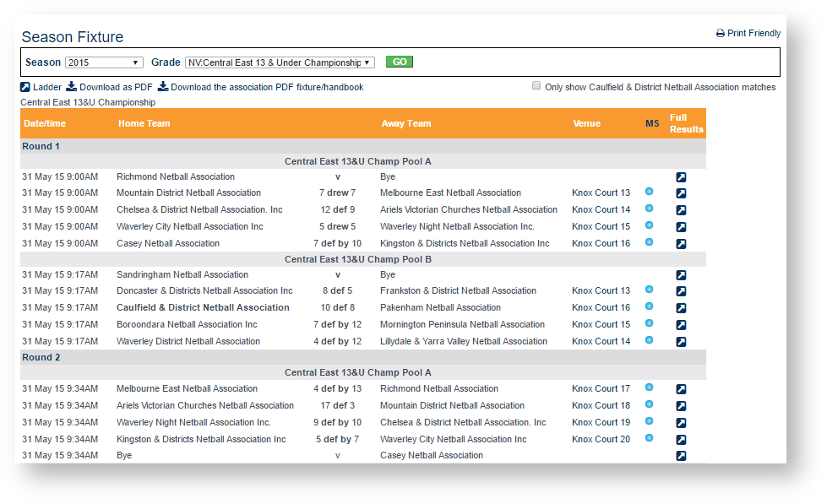This screenshot has width=827, height=504.
Task: Click MS blue dot for Kingston Round 2 match
Action: pyautogui.click(x=650, y=438)
